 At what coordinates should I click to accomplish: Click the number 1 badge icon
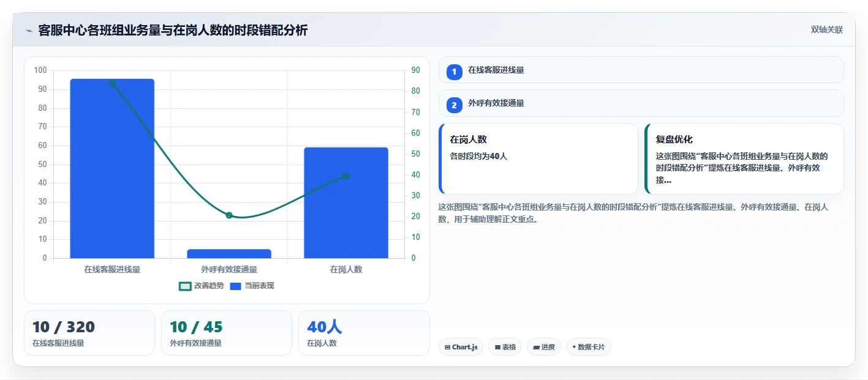click(455, 72)
